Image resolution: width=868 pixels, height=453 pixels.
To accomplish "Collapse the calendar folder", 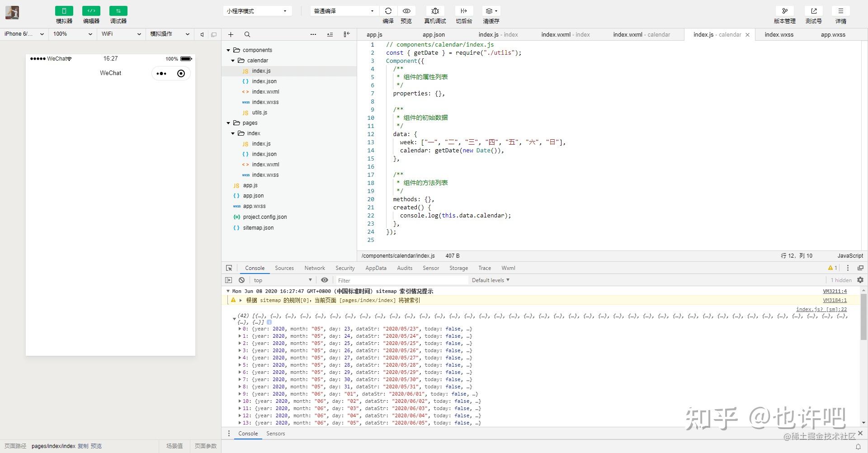I will click(233, 61).
